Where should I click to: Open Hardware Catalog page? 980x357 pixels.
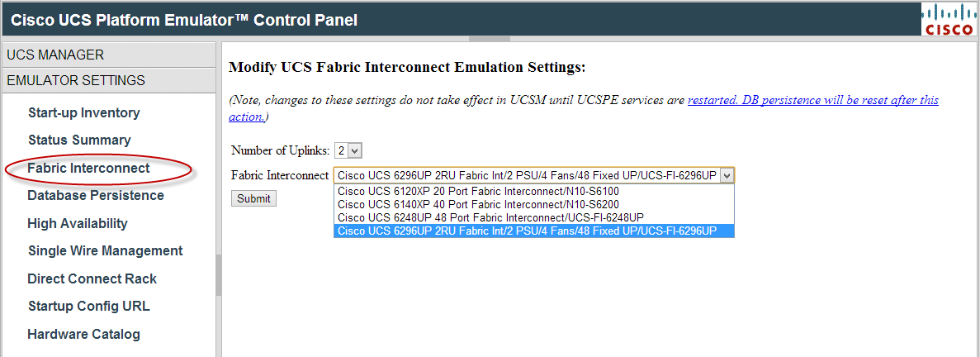tap(83, 334)
